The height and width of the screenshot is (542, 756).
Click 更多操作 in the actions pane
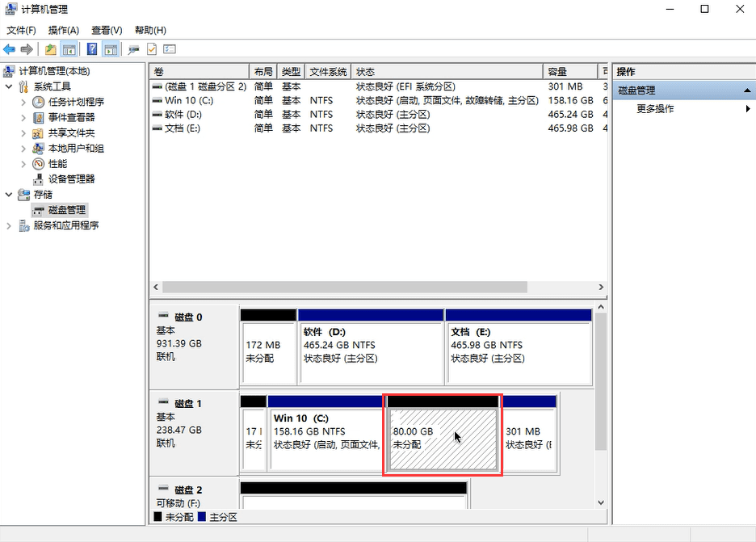(655, 109)
